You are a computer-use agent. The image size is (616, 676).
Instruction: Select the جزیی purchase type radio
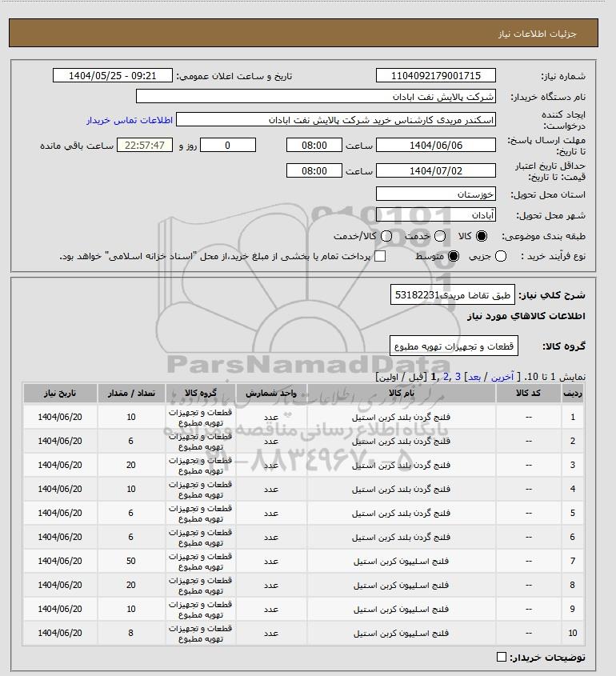pyautogui.click(x=501, y=257)
